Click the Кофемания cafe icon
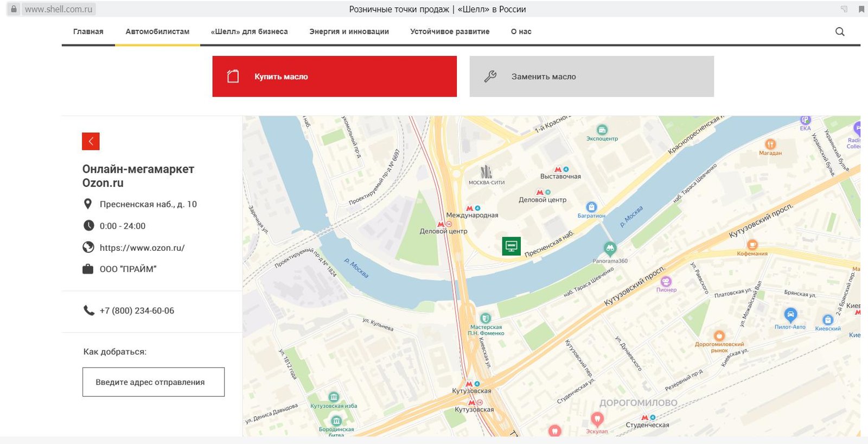This screenshot has width=868, height=444. (x=752, y=245)
